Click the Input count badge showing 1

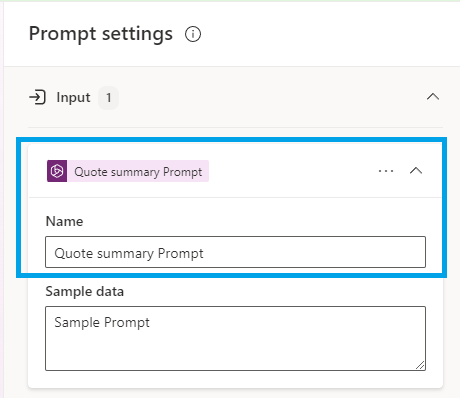(108, 98)
